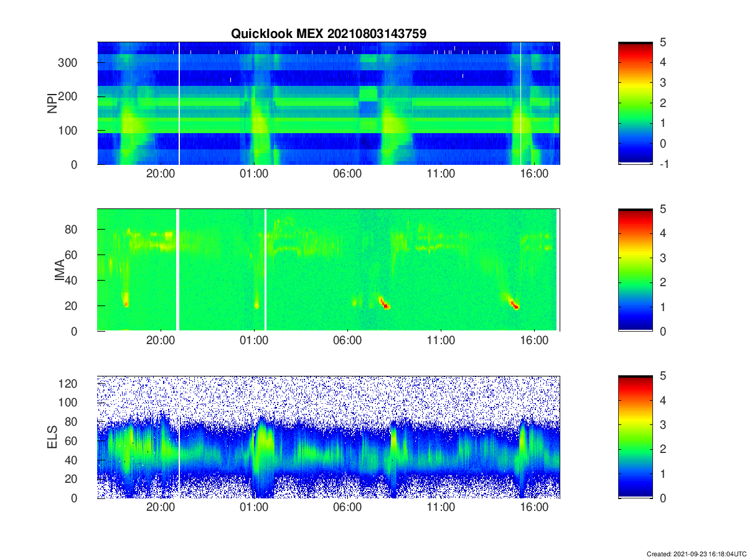The image size is (747, 560).
Task: Click the plot title Quicklook MEX 20210803143759
Action: pyautogui.click(x=329, y=34)
